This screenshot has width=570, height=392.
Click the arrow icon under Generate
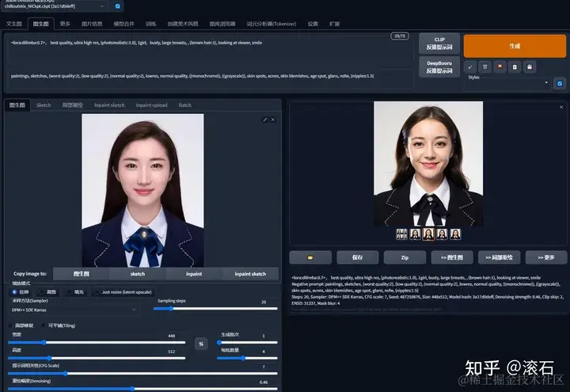[x=470, y=67]
